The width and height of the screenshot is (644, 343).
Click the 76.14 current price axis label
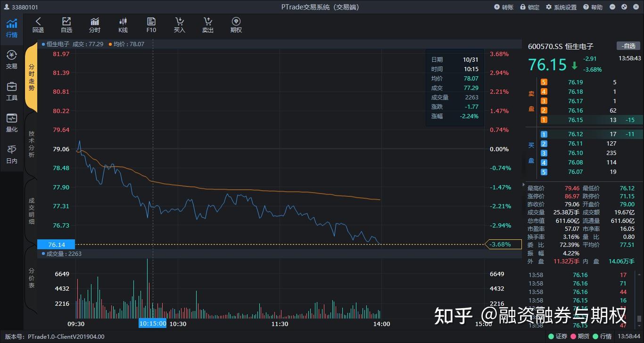click(x=57, y=245)
